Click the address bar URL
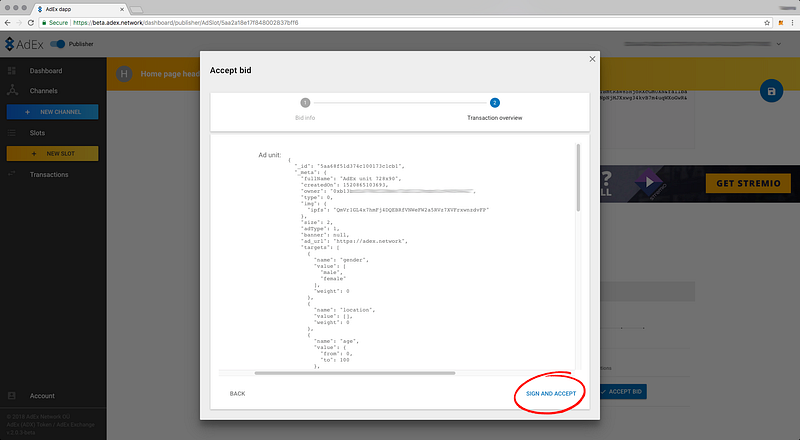Screen dimensions: 800x440 click(186, 23)
